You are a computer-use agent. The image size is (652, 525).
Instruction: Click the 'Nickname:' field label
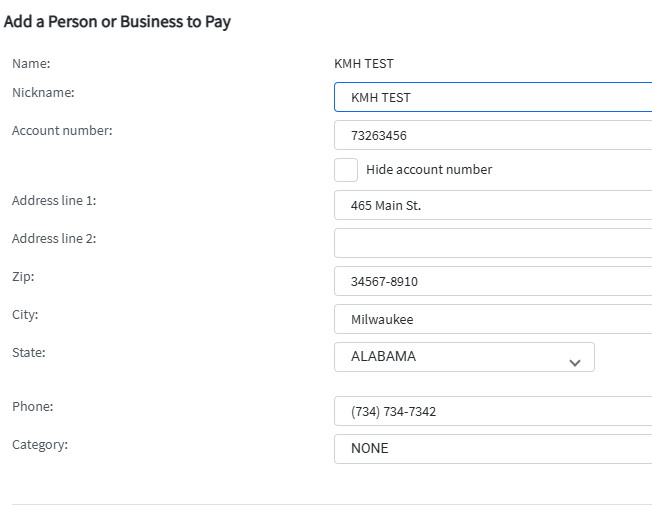[43, 92]
